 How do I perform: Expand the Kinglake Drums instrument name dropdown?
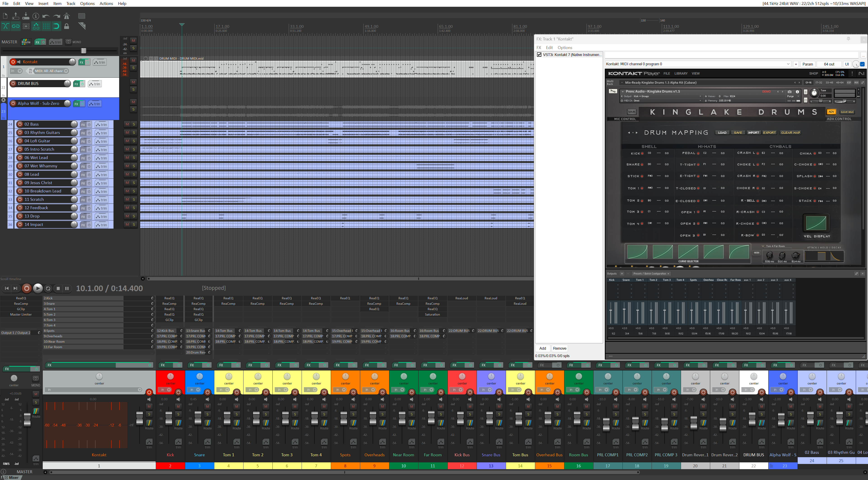coord(623,91)
